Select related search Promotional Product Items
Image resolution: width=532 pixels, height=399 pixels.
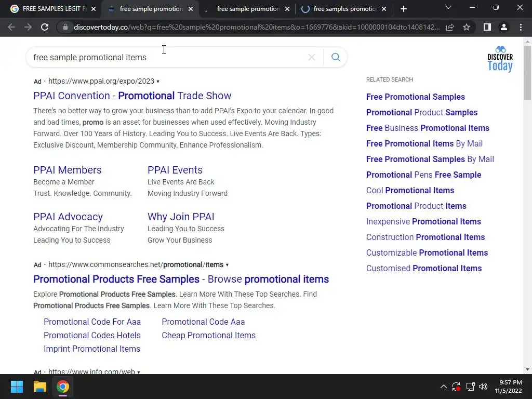pyautogui.click(x=416, y=206)
